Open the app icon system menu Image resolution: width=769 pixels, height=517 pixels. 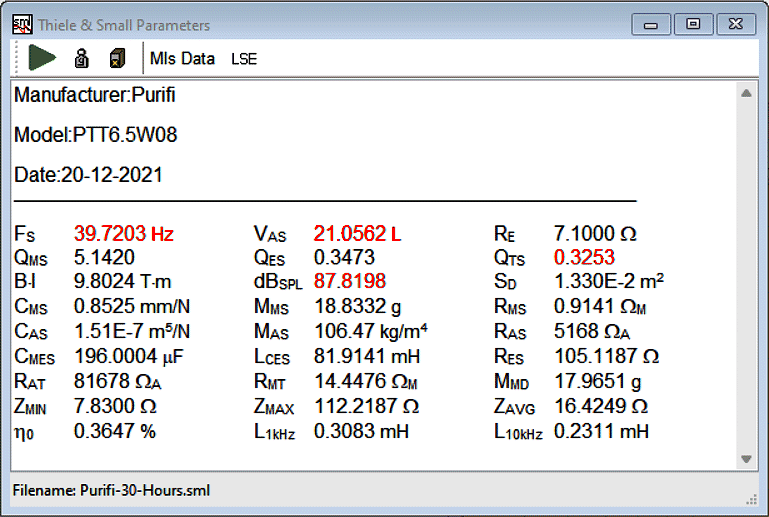pos(22,24)
